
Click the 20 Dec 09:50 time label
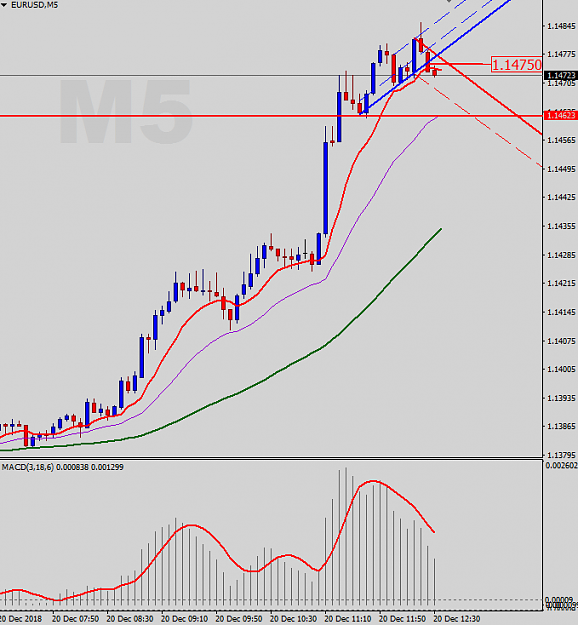[x=239, y=619]
